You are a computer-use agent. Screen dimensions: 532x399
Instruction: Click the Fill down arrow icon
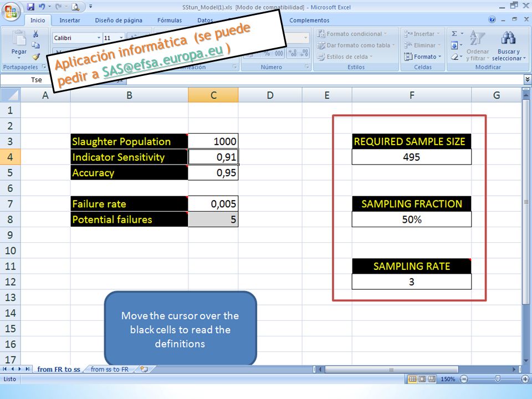click(454, 45)
